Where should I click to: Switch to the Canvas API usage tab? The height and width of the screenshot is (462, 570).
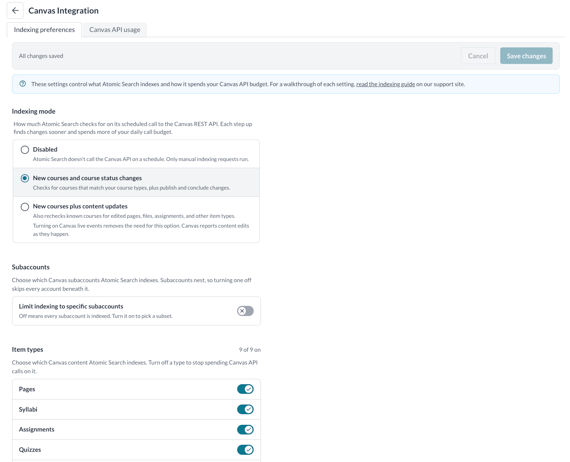pos(115,30)
